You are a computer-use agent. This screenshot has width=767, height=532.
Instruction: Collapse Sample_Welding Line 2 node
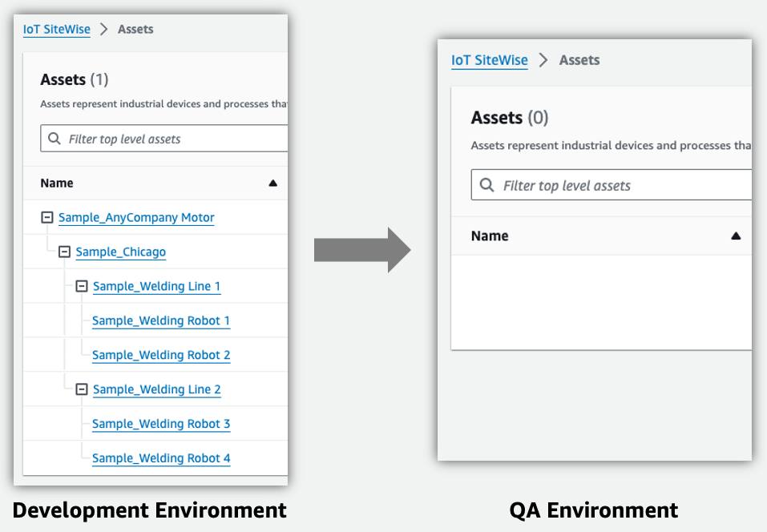81,389
